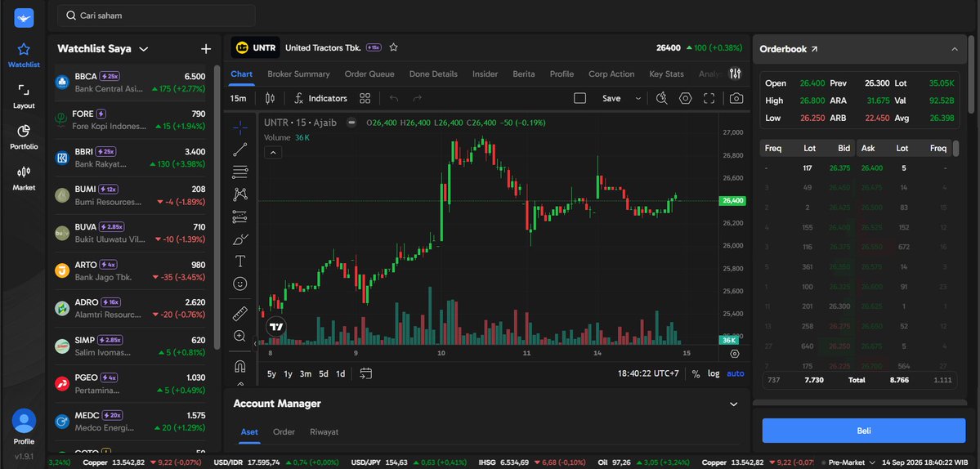This screenshot has height=469, width=980.
Task: Collapse the drawing toolbar handle
Action: 256,343
